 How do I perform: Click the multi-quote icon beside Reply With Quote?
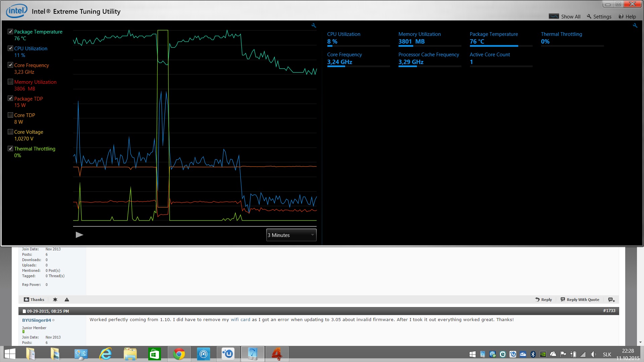(x=611, y=300)
